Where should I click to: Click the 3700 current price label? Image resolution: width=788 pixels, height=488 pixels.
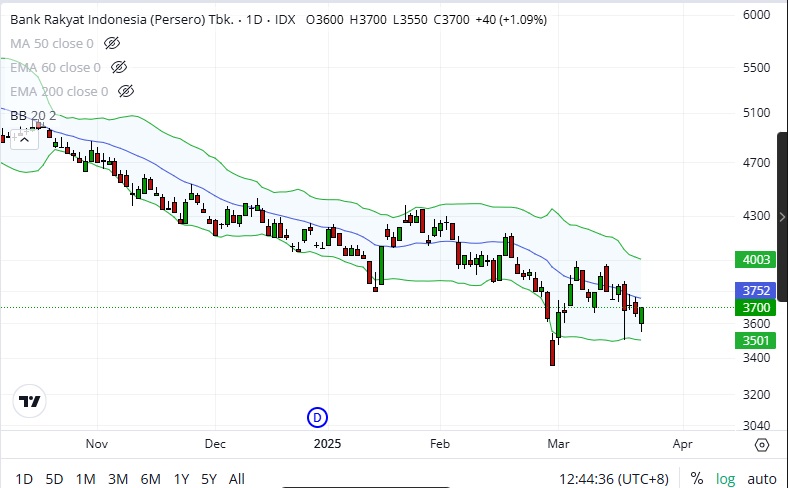click(755, 307)
